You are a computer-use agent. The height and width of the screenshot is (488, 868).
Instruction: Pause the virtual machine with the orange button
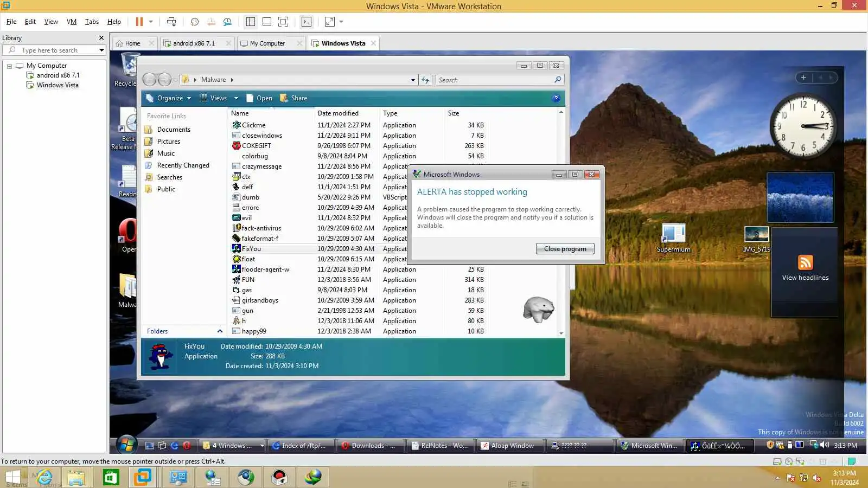click(x=139, y=22)
